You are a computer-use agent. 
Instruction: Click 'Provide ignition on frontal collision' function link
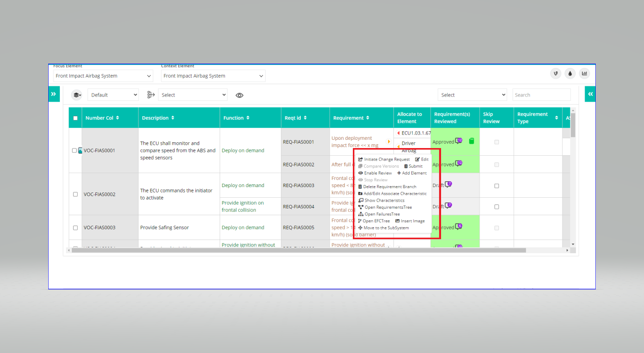242,206
